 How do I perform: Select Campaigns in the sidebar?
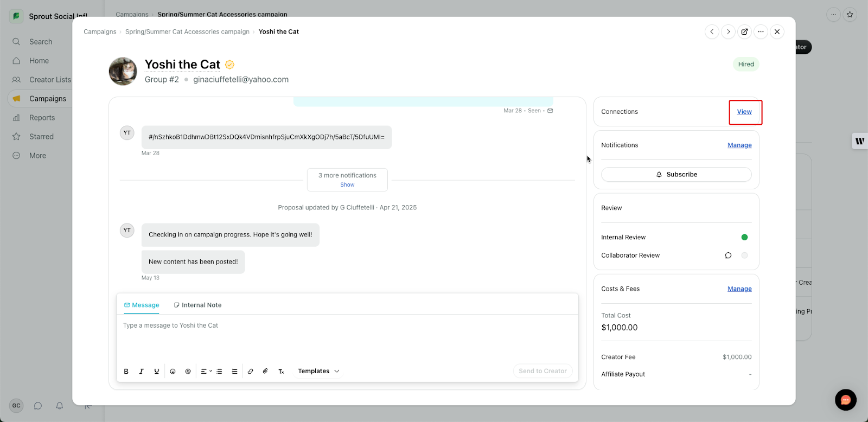click(48, 99)
